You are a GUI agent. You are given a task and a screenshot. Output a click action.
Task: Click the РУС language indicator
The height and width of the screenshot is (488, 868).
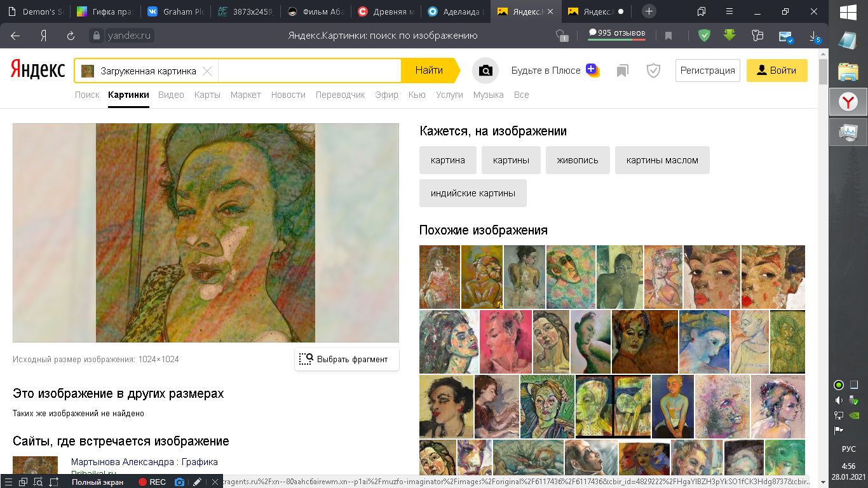[x=848, y=449]
